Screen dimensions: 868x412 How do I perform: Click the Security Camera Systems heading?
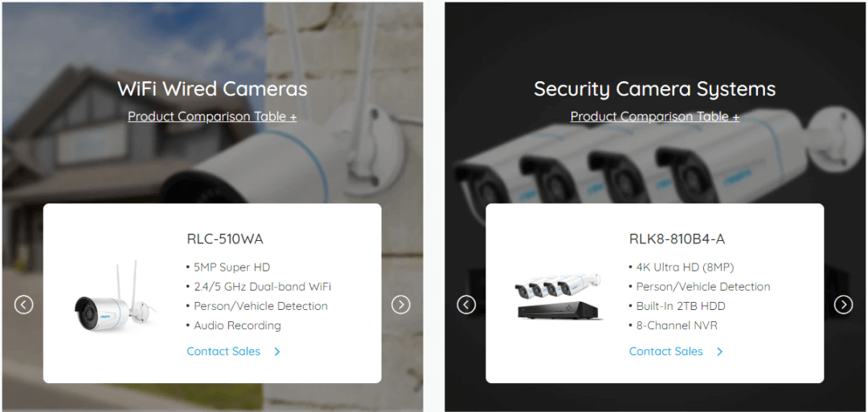pos(655,88)
